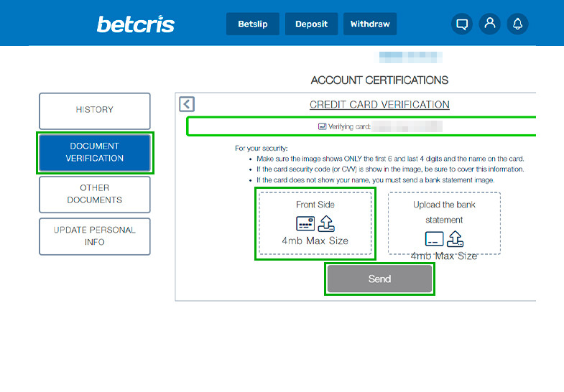Click the Credit Card Verification heading link
This screenshot has width=564, height=392.
tap(379, 105)
